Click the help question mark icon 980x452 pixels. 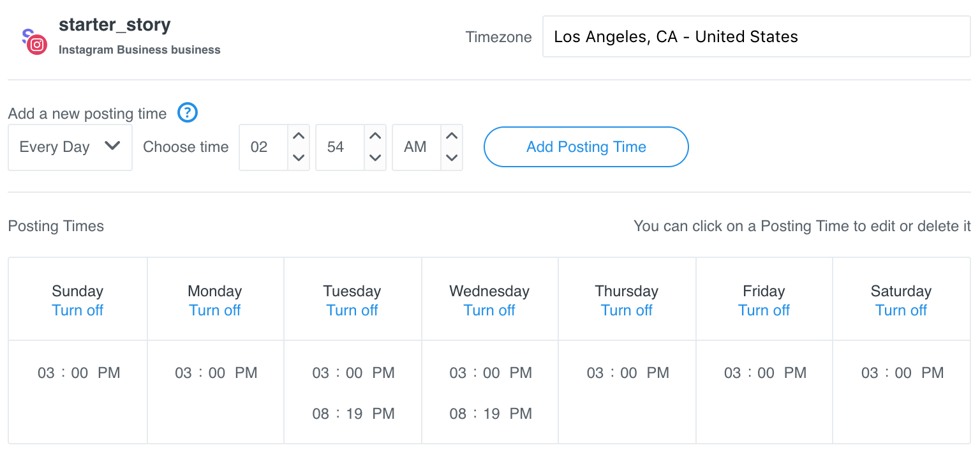188,113
